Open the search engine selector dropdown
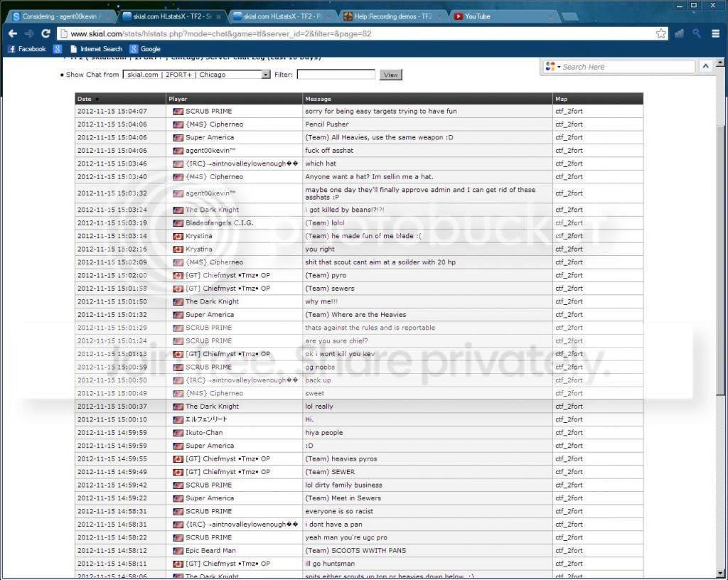Screen dimensions: 728x580 tap(553, 67)
